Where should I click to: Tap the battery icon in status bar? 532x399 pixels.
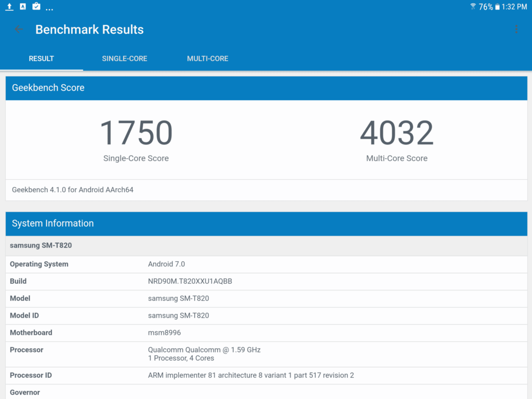497,7
